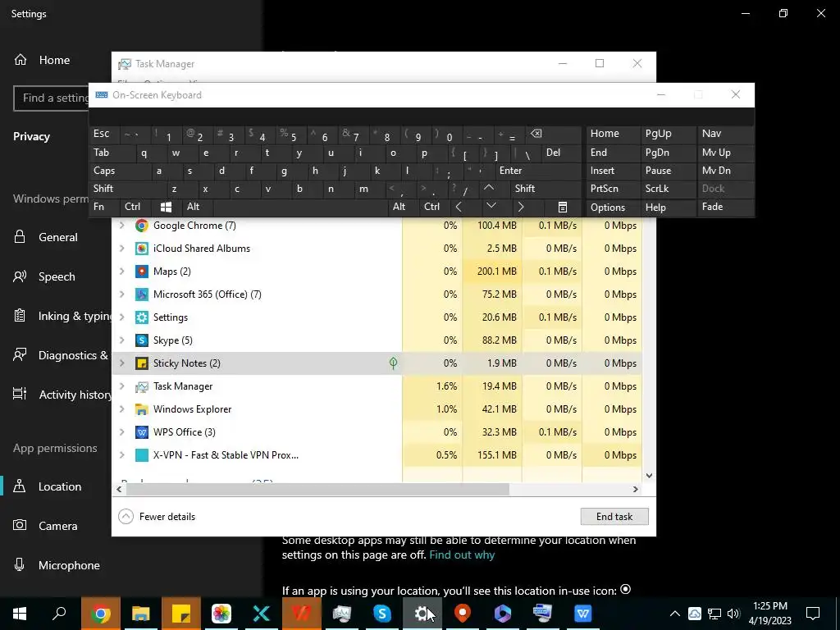
Task: Click the volume icon in system tray
Action: point(733,614)
